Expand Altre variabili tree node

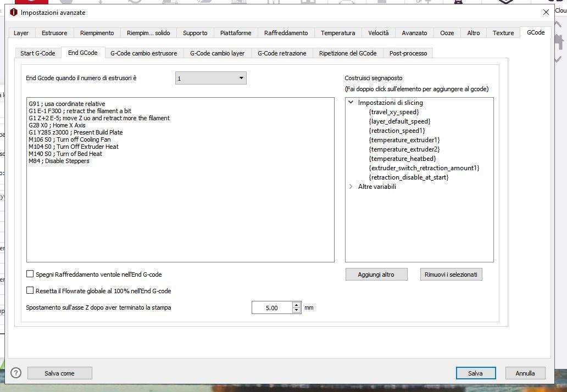point(351,187)
